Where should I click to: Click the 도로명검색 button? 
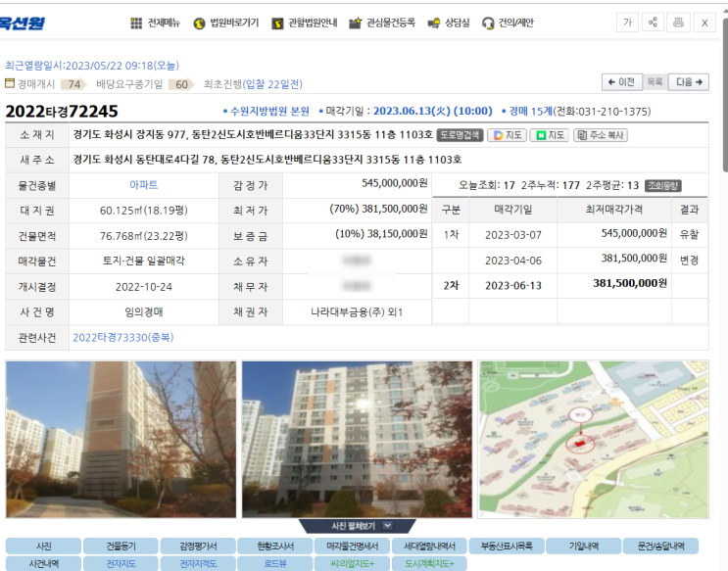point(460,135)
